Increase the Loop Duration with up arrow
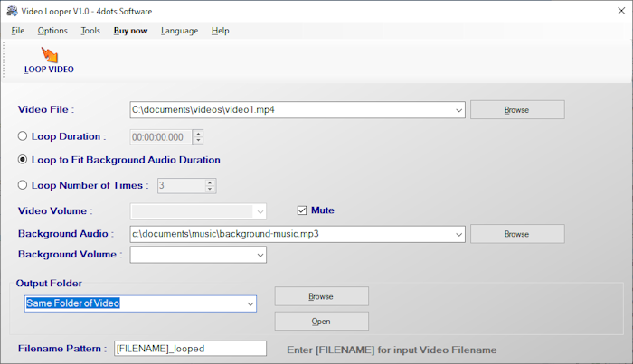This screenshot has height=364, width=633. [x=198, y=134]
